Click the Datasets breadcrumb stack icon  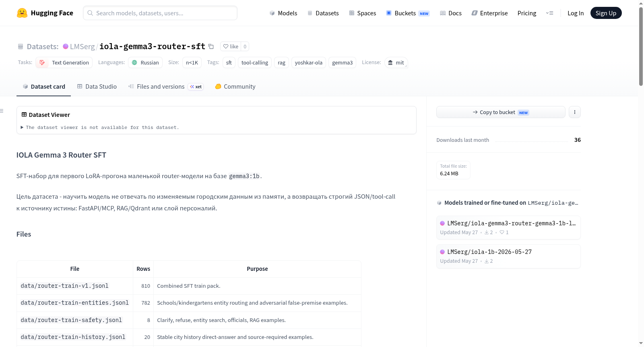(21, 46)
